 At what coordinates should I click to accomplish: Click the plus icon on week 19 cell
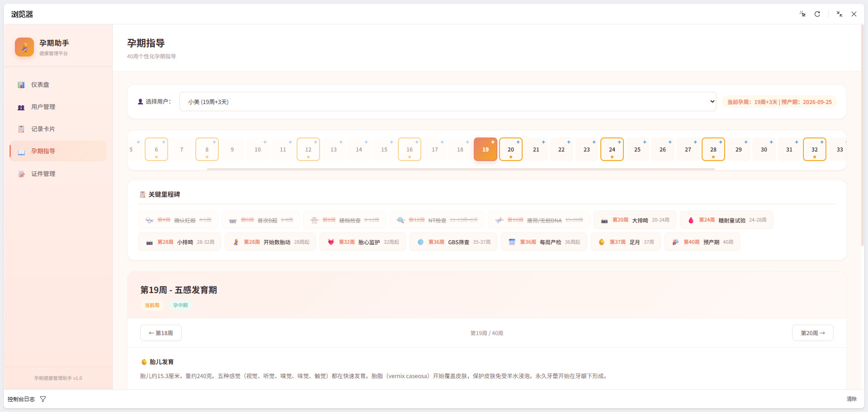coord(493,142)
